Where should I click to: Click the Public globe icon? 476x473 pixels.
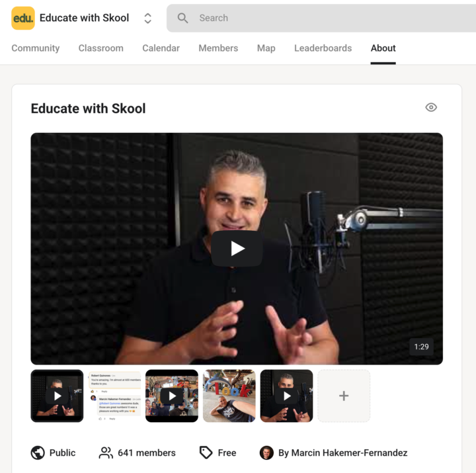(38, 452)
